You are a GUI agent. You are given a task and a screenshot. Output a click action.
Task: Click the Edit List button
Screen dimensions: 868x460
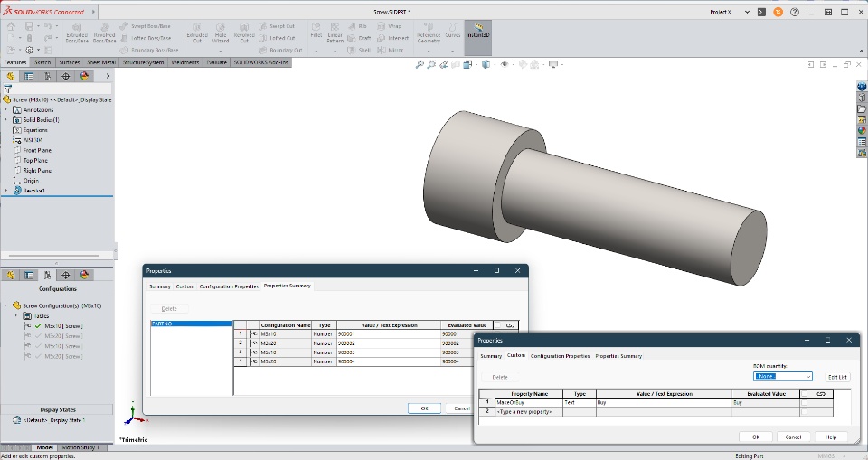(x=838, y=376)
